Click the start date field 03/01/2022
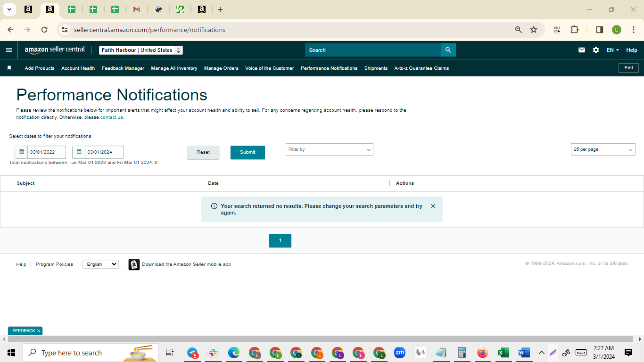 [x=46, y=152]
